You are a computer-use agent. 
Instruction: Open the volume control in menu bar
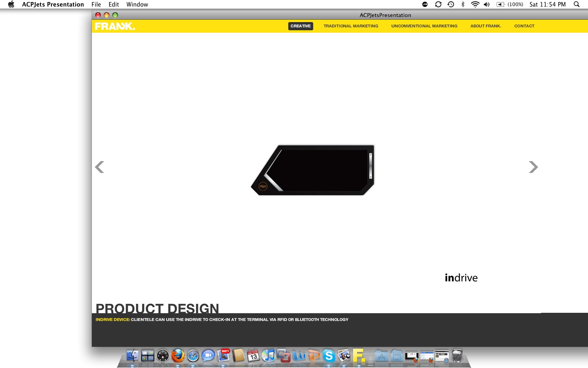(487, 4)
